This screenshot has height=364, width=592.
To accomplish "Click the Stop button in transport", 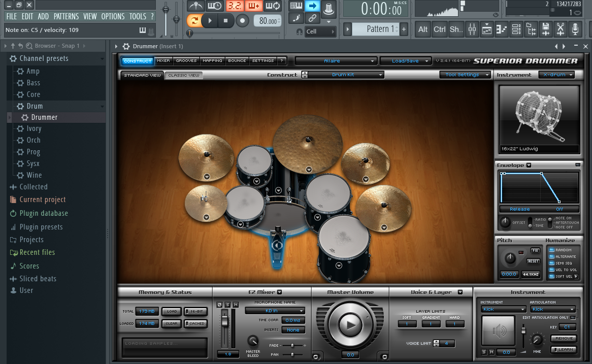I will click(x=225, y=21).
